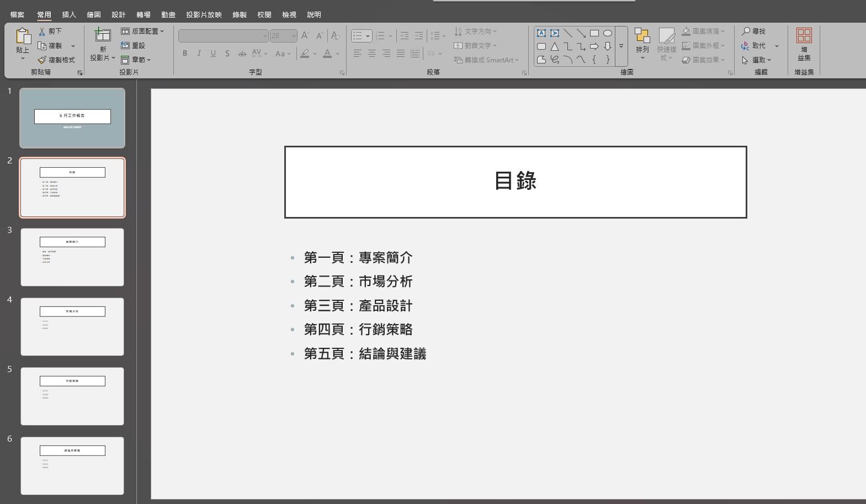Click the increase indent level icon
The height and width of the screenshot is (504, 866).
pyautogui.click(x=419, y=36)
